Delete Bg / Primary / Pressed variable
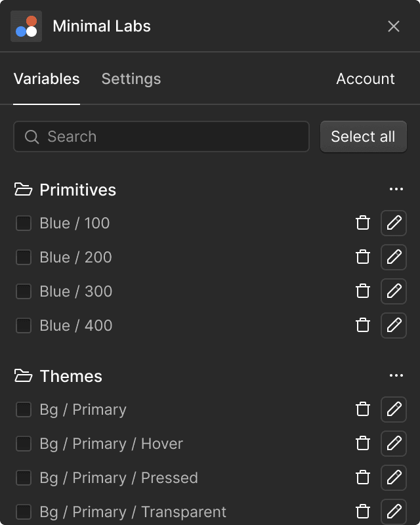This screenshot has width=420, height=525. [x=363, y=478]
